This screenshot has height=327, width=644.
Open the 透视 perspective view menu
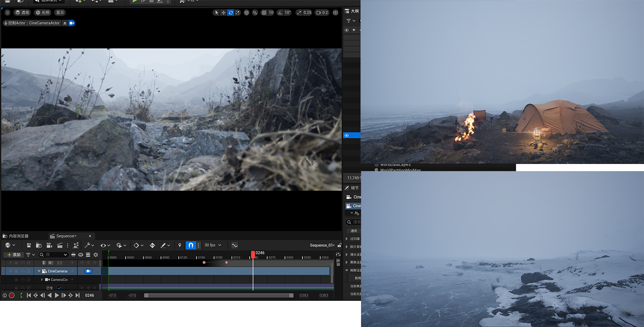click(22, 12)
